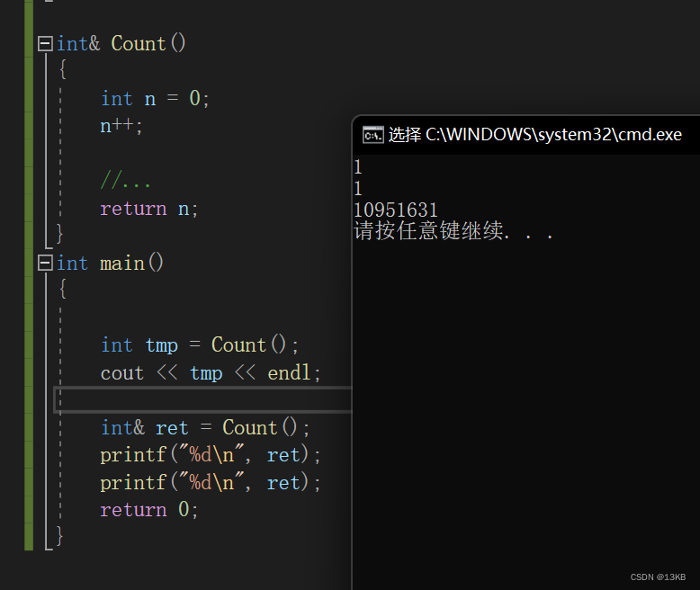Click the line 'int& ret = Count();'
Image resolution: width=700 pixels, height=590 pixels.
click(205, 427)
